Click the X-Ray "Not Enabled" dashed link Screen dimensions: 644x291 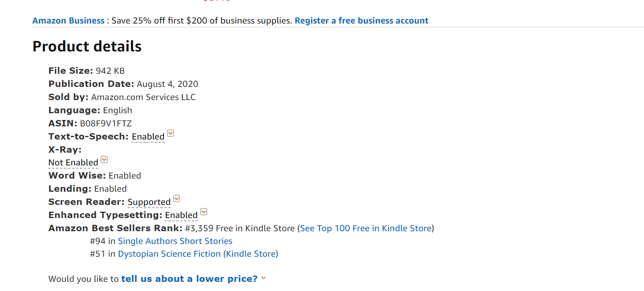(73, 163)
